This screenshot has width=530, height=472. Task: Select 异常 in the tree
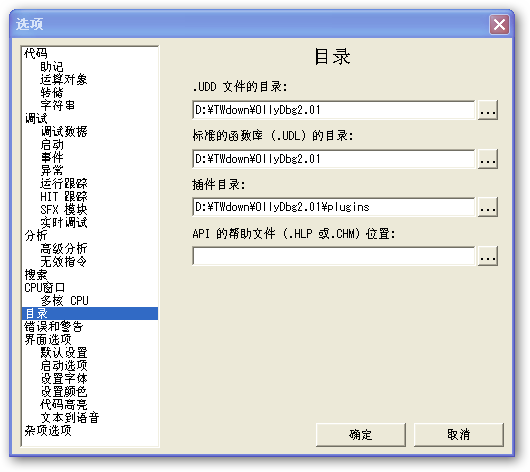[52, 170]
